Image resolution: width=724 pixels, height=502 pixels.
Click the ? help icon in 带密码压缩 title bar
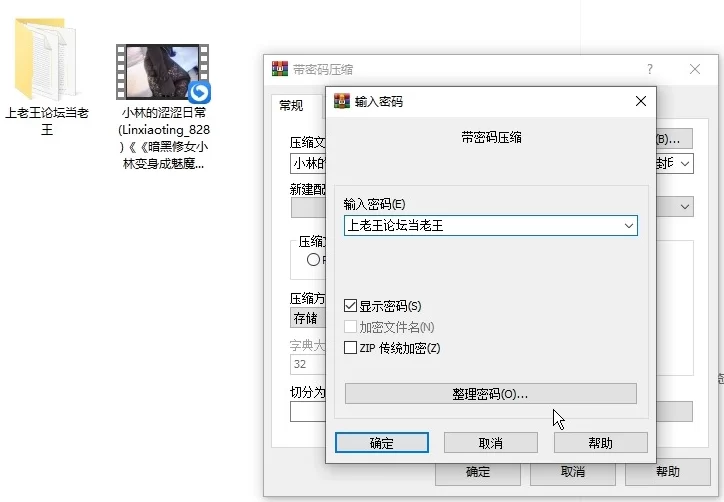(x=650, y=69)
